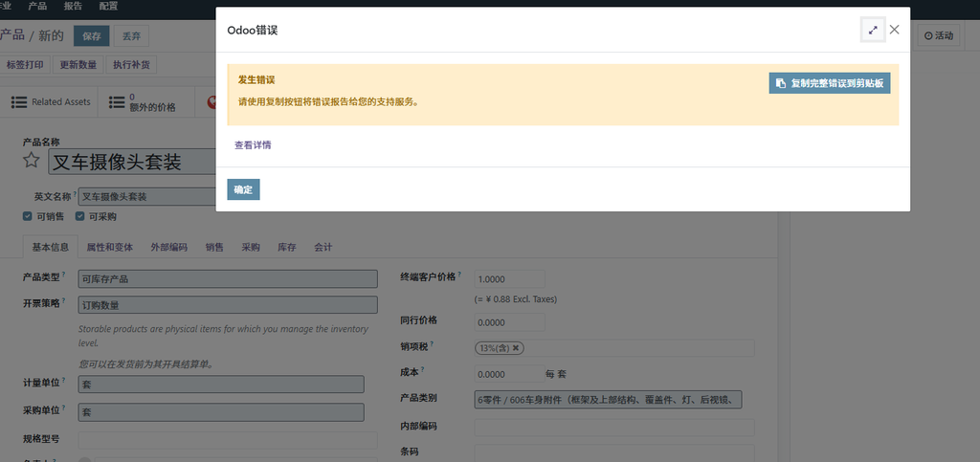The image size is (980, 462).
Task: Click 标签打印 button
Action: (25, 64)
